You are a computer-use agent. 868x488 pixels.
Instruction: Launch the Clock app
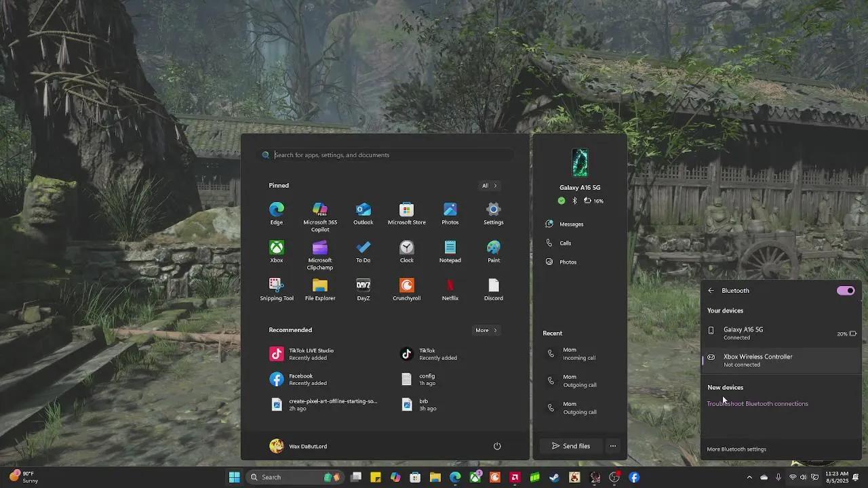click(x=407, y=251)
